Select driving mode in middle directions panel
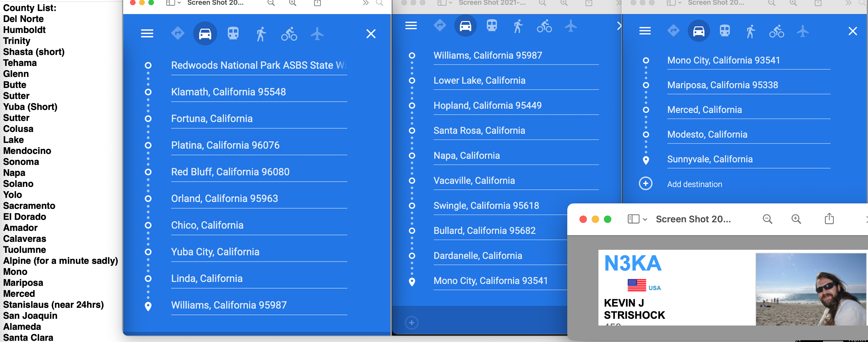 pos(465,26)
